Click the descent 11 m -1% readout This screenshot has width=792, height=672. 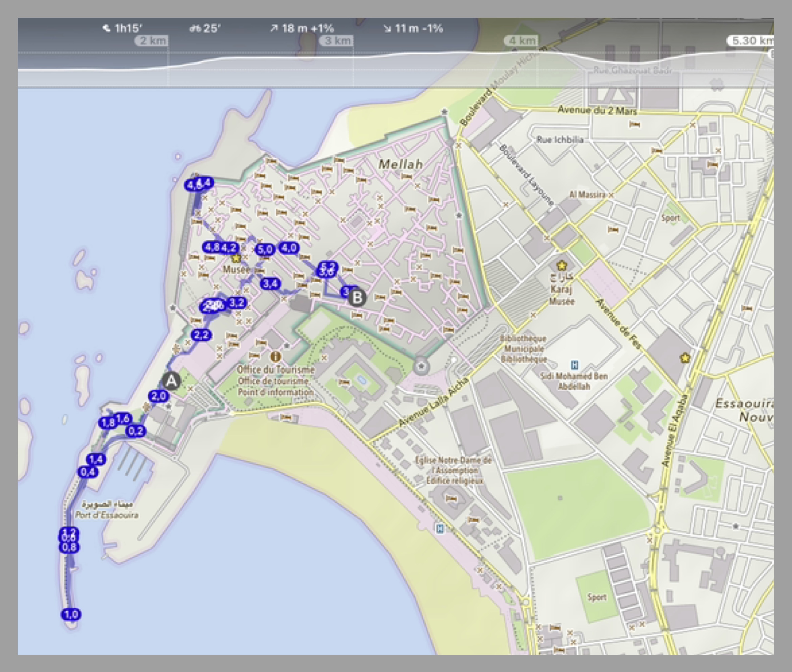coord(413,28)
